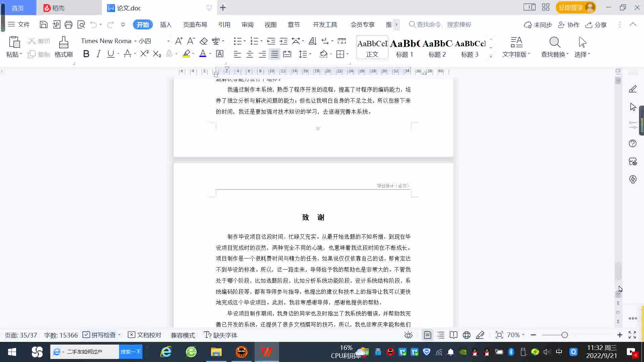644x362 pixels.
Task: Open the 插入 (Insert) ribbon tab
Action: coord(166,24)
